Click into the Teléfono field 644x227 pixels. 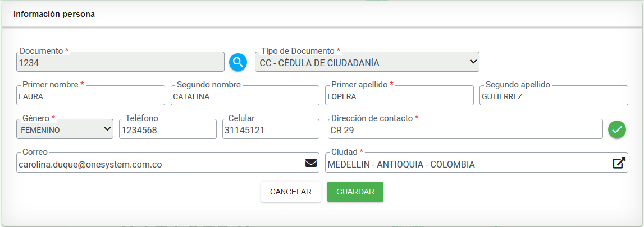[168, 129]
